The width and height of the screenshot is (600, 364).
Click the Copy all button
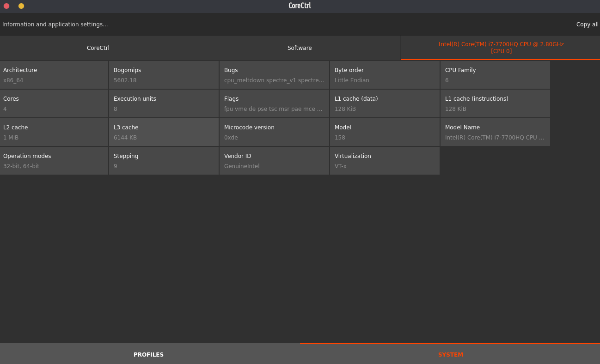click(x=587, y=24)
